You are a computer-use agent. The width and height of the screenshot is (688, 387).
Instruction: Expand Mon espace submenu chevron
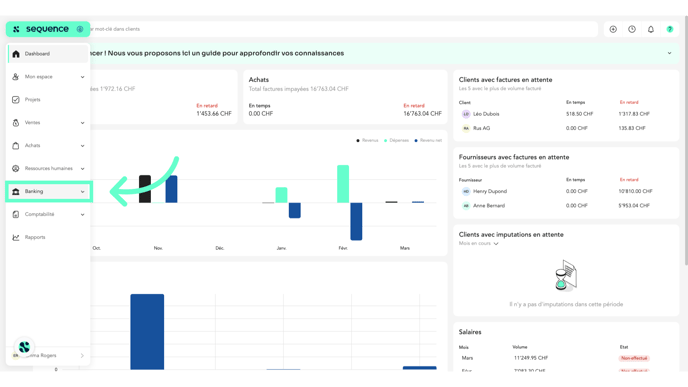(x=82, y=77)
